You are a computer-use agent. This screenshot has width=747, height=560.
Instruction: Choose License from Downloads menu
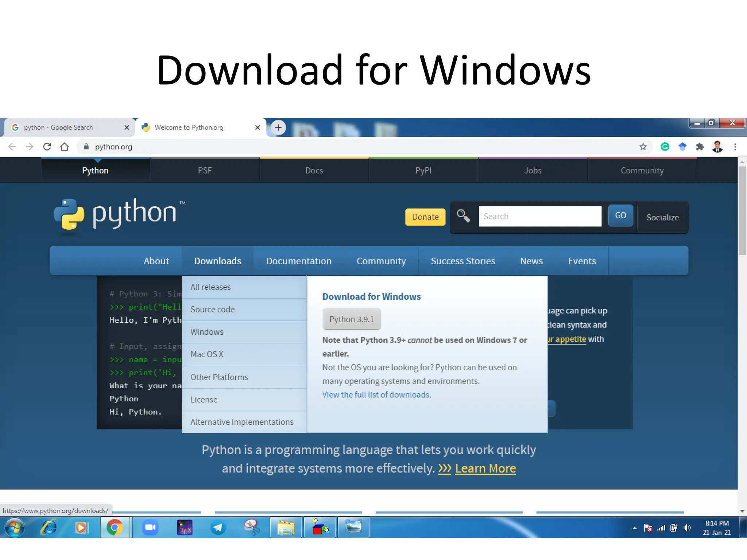[x=244, y=400]
